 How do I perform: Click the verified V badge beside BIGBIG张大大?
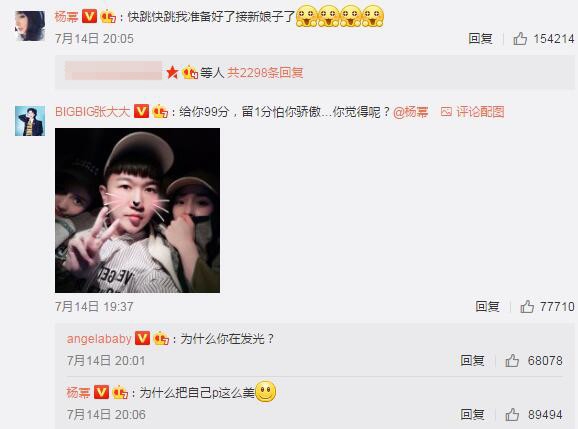[141, 111]
